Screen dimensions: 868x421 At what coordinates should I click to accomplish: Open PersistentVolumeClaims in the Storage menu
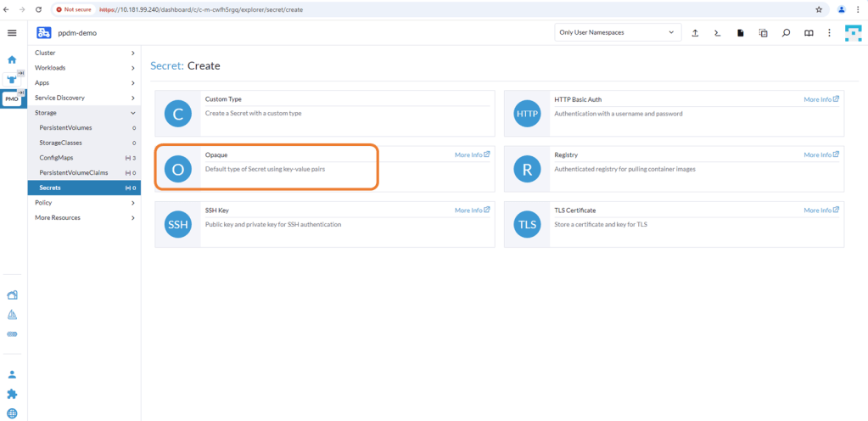(x=73, y=172)
